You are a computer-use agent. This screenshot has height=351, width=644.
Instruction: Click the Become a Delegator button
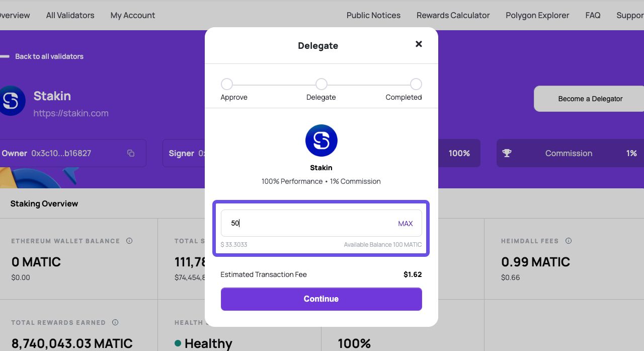tap(590, 99)
